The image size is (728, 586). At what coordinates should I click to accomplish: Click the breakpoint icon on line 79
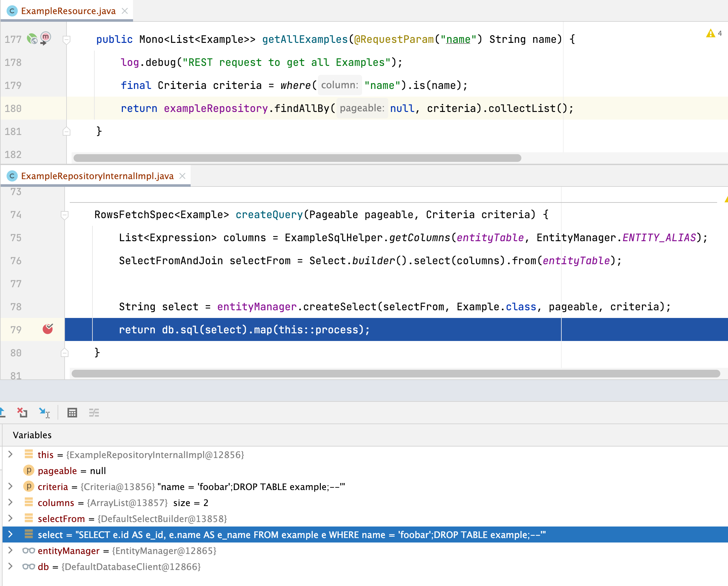point(48,329)
